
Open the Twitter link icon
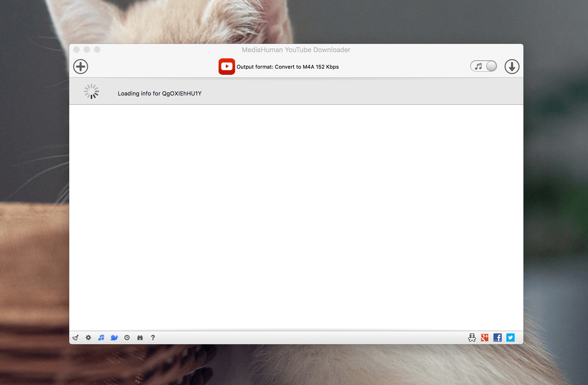(510, 338)
